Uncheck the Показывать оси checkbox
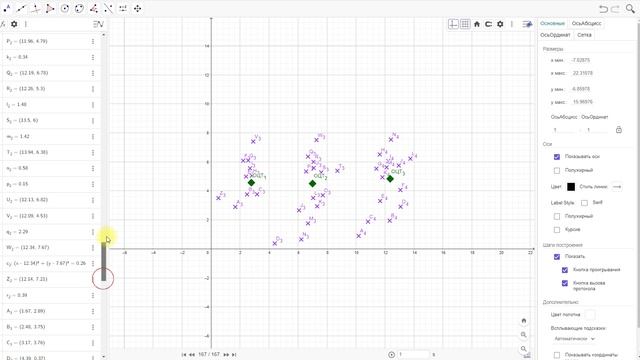This screenshot has height=360, width=640. [557, 157]
